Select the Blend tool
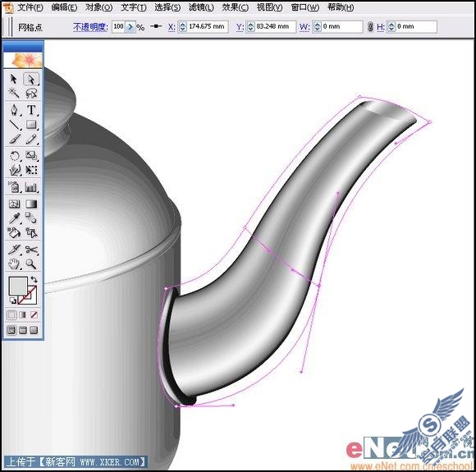Viewport: 476px width, 472px height. click(31, 218)
